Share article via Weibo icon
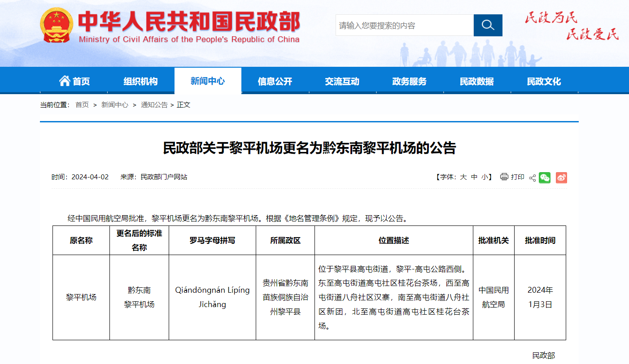 tap(561, 178)
